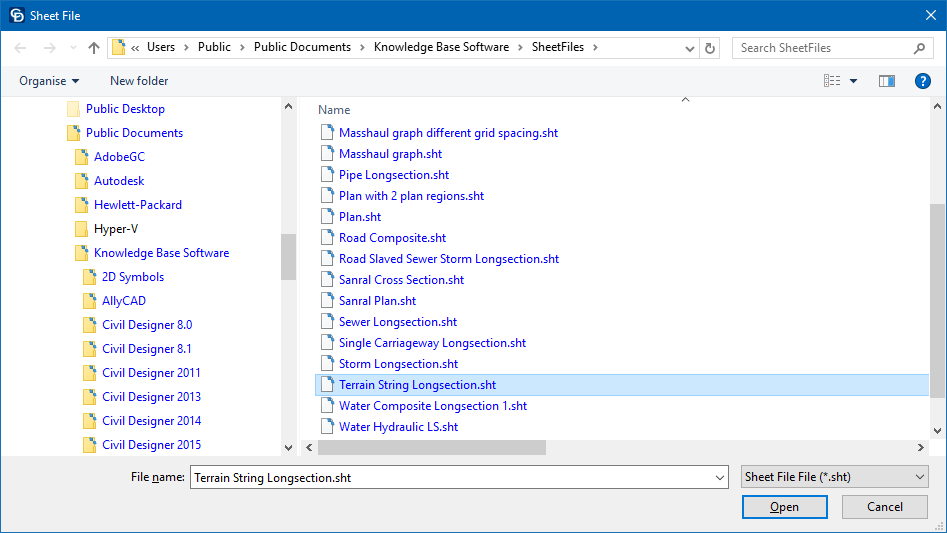This screenshot has height=533, width=947.
Task: Open the Organise dropdown menu
Action: [x=49, y=81]
